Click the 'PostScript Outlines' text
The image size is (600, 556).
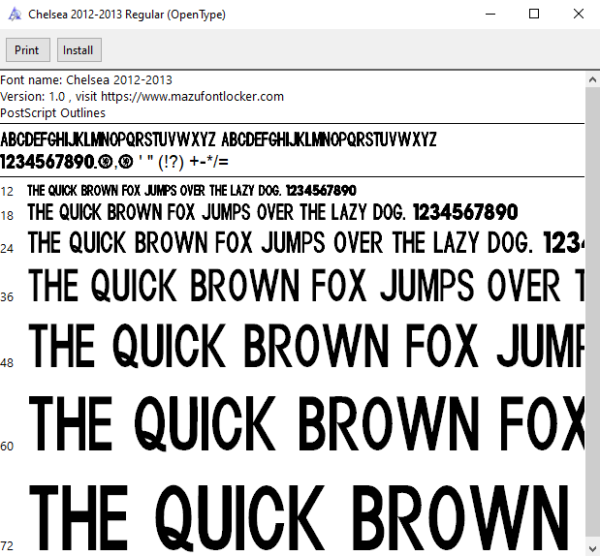tap(53, 113)
